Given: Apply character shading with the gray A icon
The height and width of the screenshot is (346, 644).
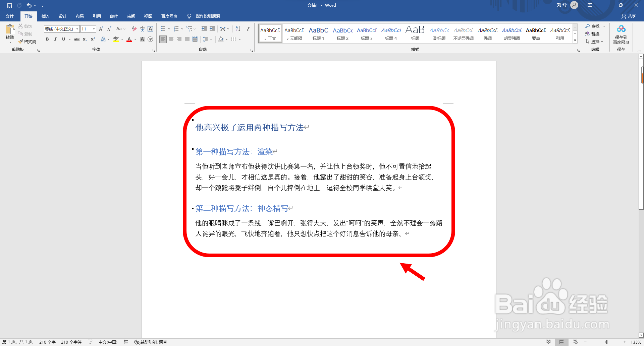Looking at the screenshot, I should tap(142, 39).
